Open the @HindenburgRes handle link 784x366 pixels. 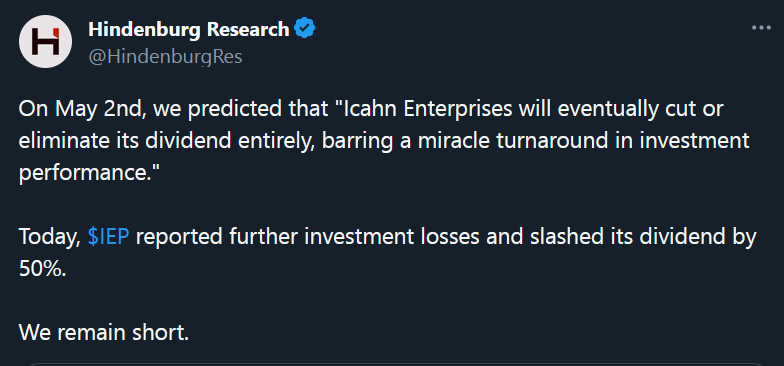(x=165, y=56)
